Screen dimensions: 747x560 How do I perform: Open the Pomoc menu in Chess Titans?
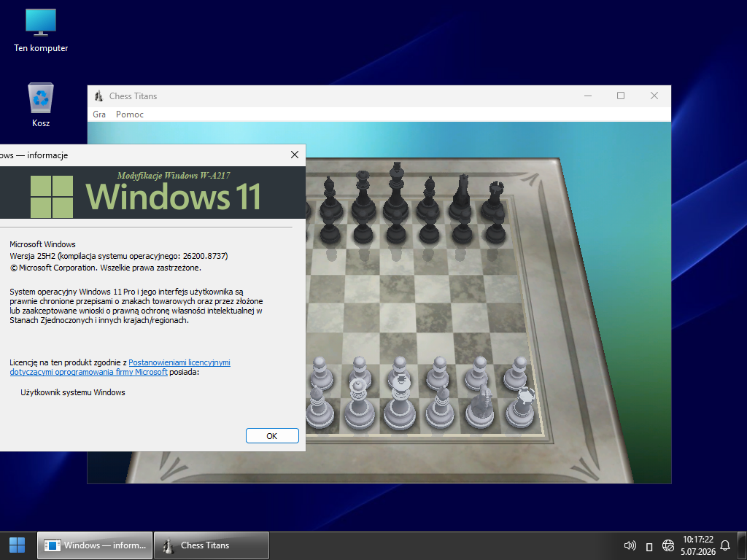tap(130, 114)
